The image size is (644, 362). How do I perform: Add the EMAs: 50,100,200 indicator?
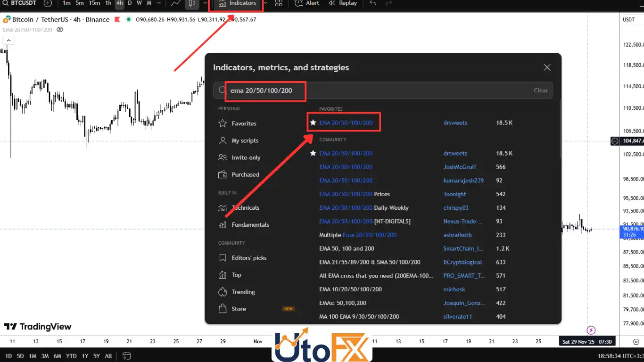342,303
